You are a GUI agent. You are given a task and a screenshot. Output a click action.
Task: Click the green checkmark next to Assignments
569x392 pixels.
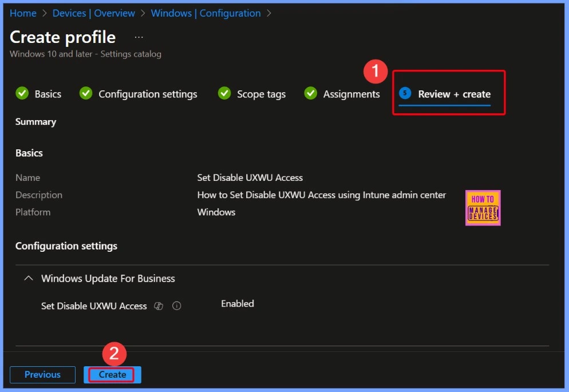pos(311,93)
